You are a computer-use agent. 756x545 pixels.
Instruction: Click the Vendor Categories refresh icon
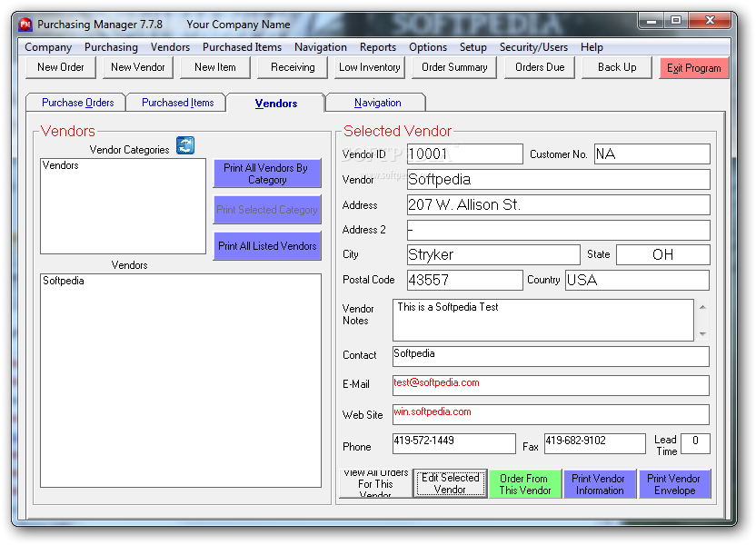coord(185,145)
